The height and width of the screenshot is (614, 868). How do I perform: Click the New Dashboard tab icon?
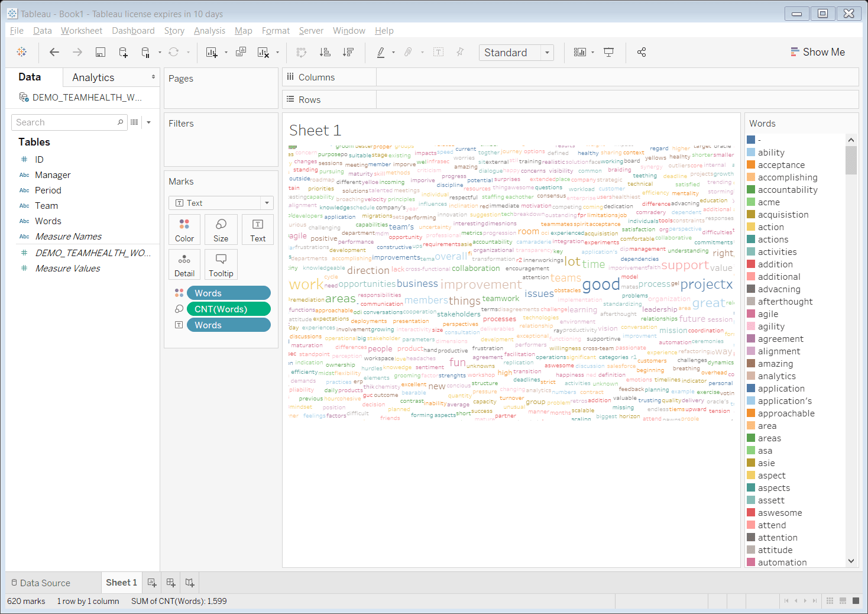[x=171, y=583]
